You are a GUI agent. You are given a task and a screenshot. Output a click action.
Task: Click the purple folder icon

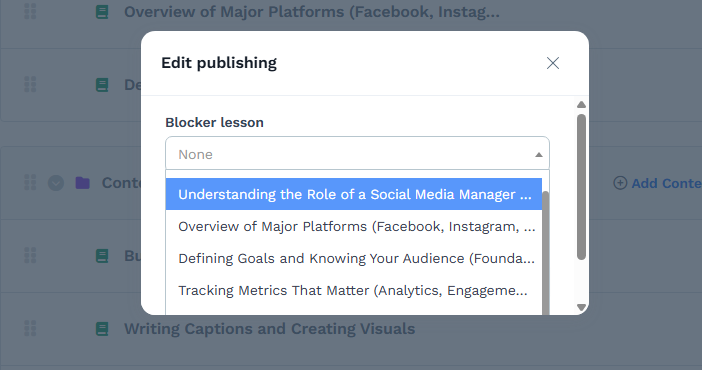click(82, 183)
